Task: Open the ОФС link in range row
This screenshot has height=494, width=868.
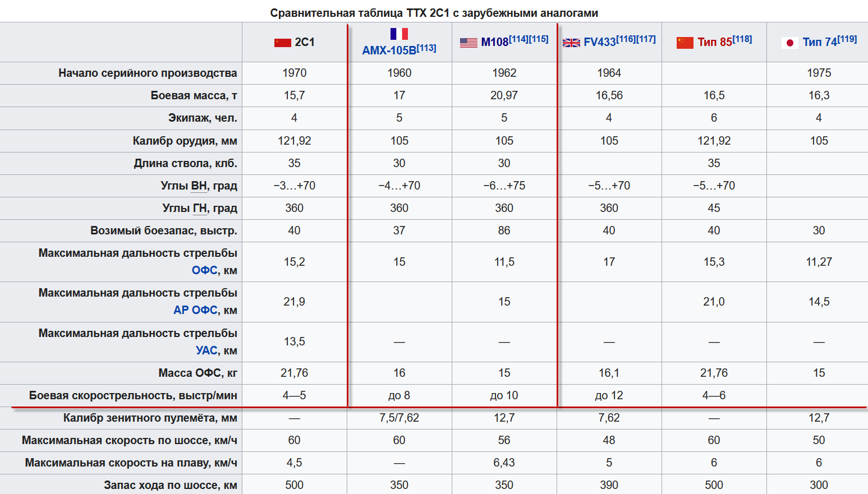Action: (x=205, y=270)
